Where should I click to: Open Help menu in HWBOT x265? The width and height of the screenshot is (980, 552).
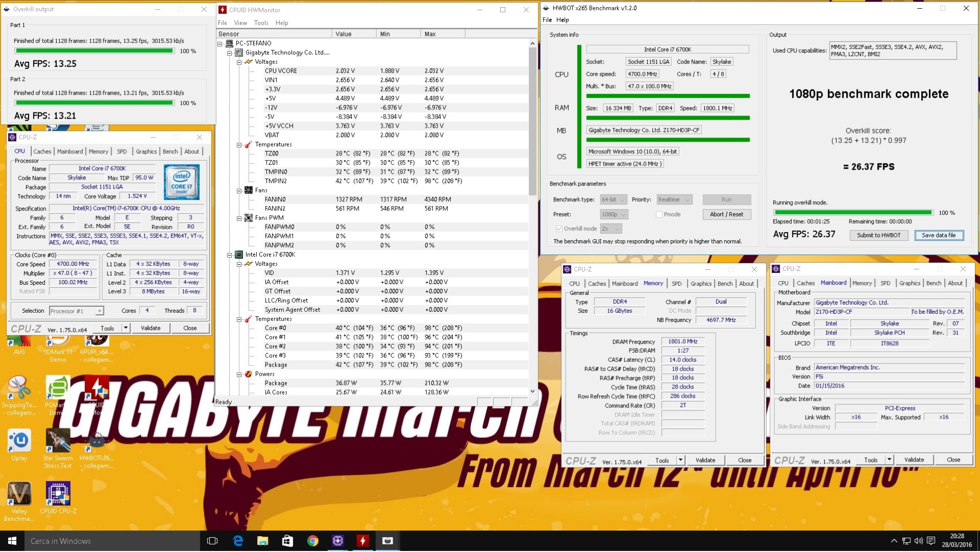[x=563, y=20]
